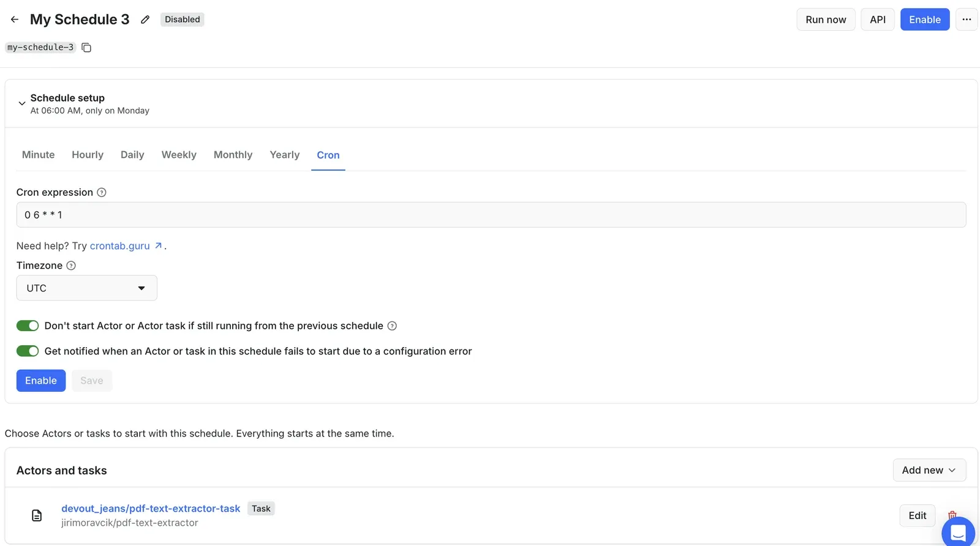This screenshot has height=546, width=980.
Task: Select the Cron tab
Action: pos(328,155)
